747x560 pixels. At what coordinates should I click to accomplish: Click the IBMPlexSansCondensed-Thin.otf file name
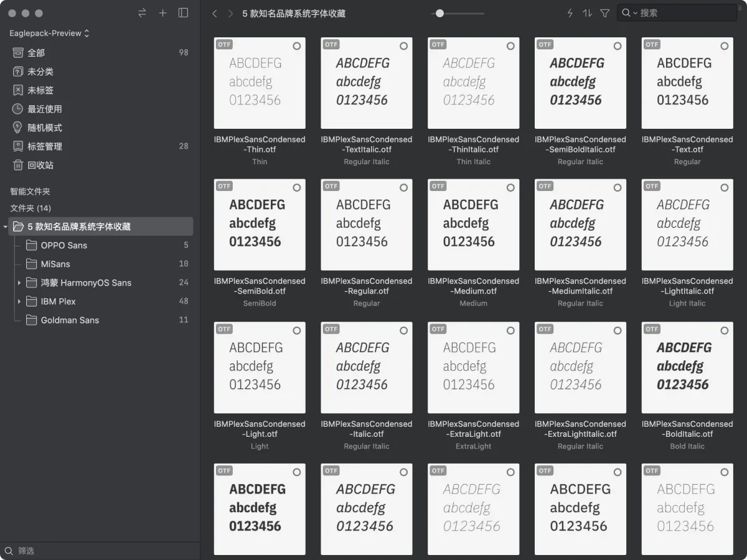click(x=260, y=144)
